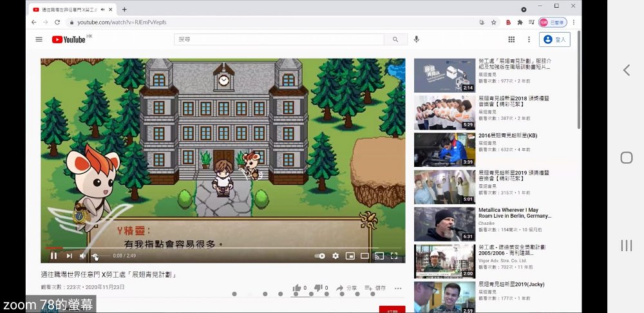
Task: Open Metallica Wherever I May Roam video
Action: click(x=515, y=213)
